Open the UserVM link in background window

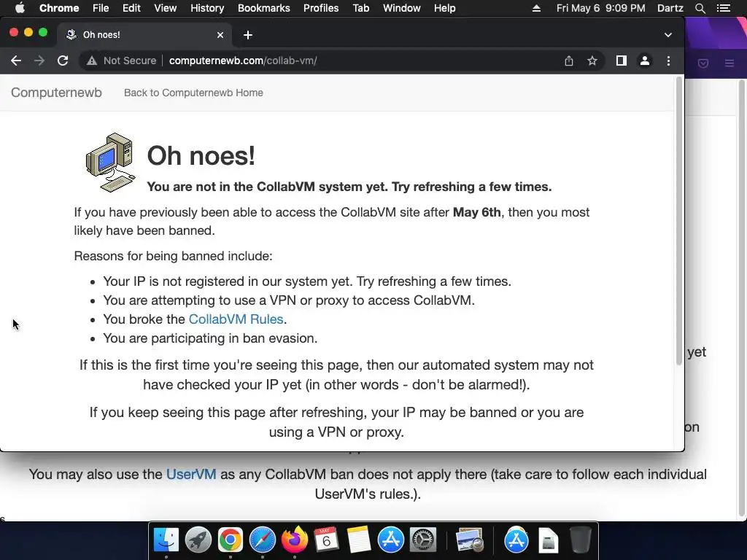[x=191, y=474]
